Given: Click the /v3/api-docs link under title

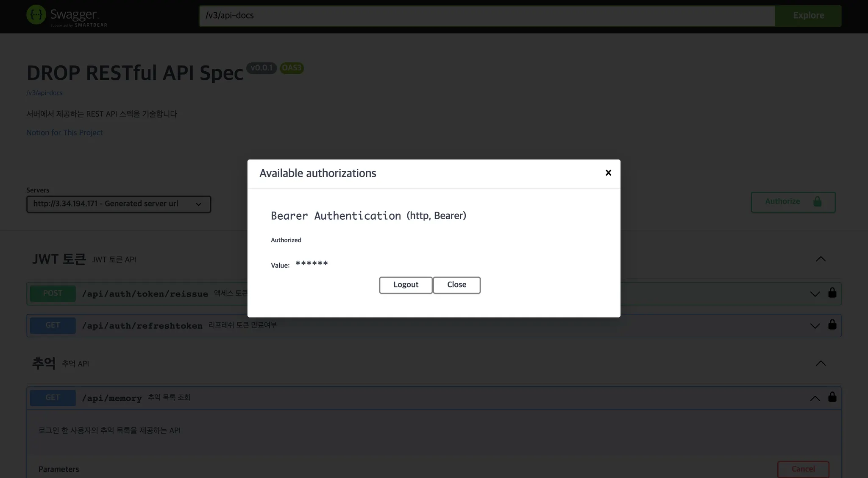Looking at the screenshot, I should point(45,93).
